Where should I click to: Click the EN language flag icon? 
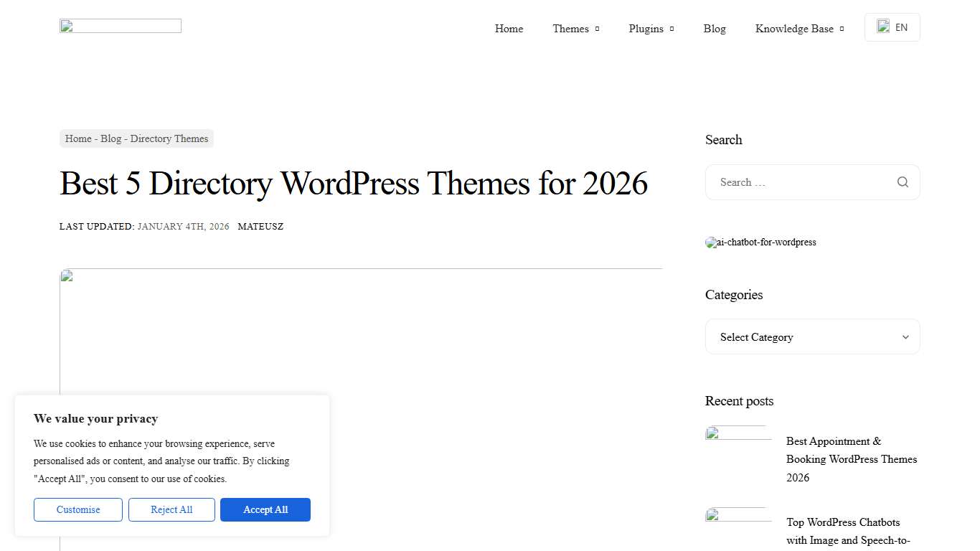click(883, 27)
